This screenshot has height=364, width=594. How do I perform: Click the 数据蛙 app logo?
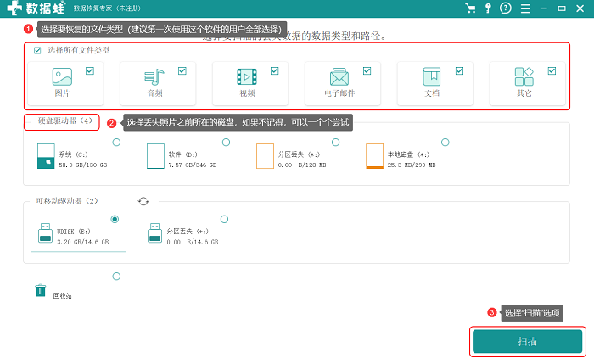pos(36,8)
